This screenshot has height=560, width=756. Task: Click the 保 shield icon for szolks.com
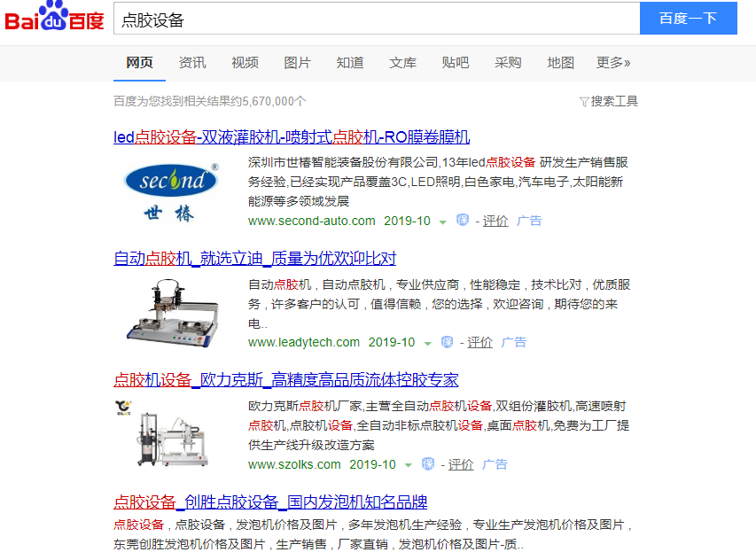point(427,463)
